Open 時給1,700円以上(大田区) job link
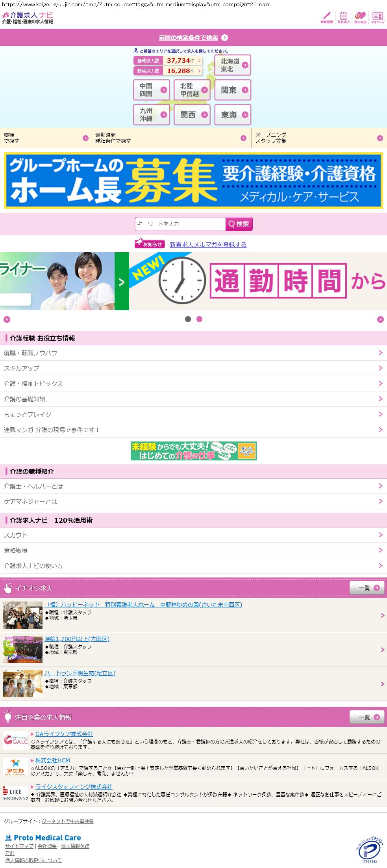The image size is (387, 868). (77, 639)
